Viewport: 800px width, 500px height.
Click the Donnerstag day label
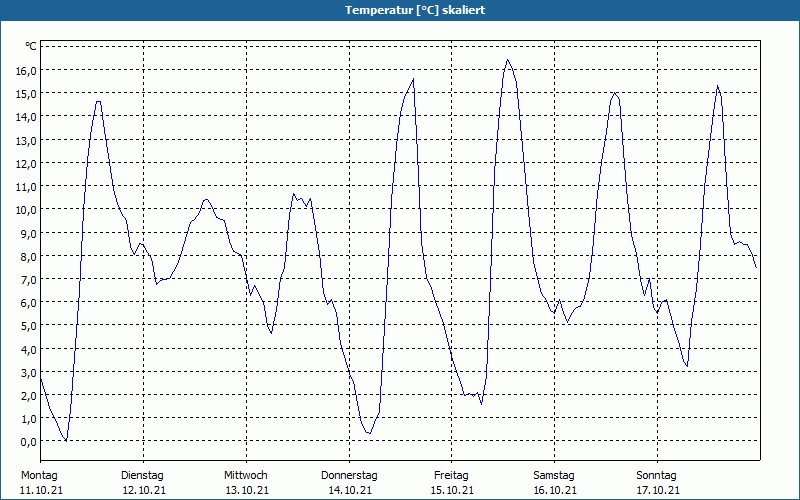[x=349, y=476]
